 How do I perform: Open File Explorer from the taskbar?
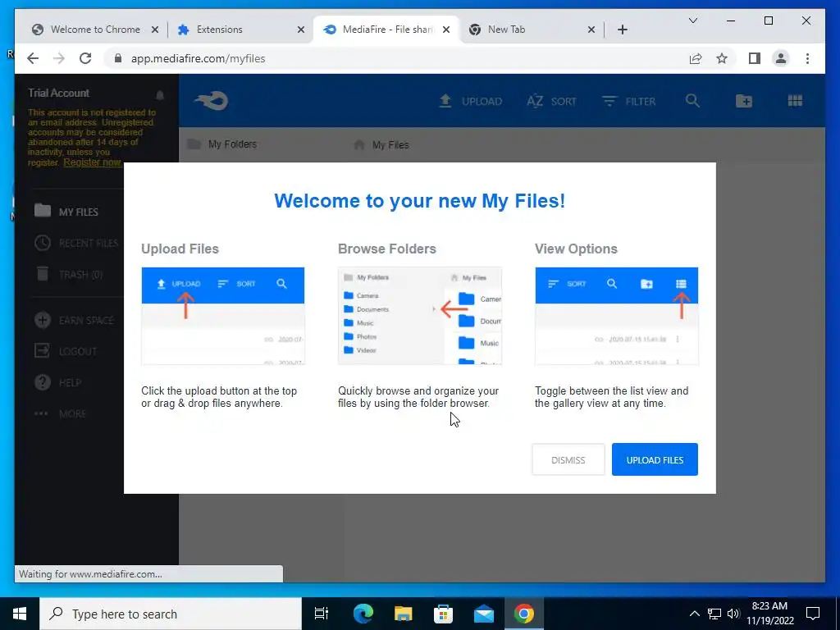[404, 614]
